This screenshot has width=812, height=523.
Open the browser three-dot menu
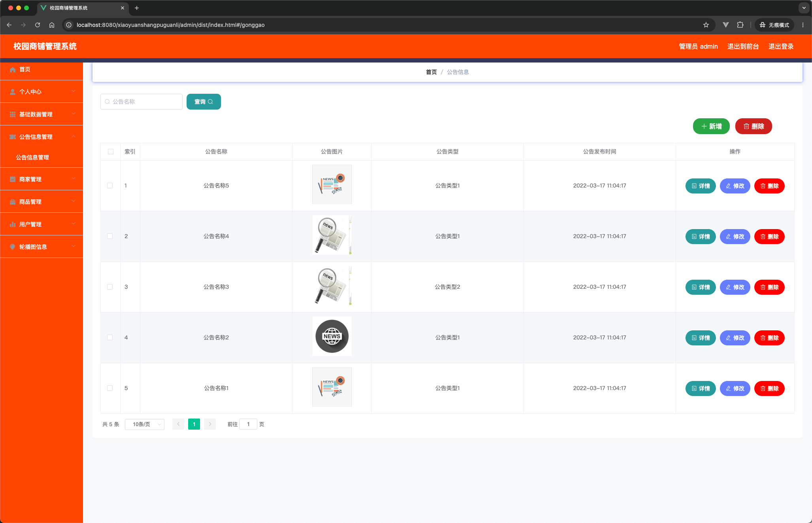pos(803,25)
